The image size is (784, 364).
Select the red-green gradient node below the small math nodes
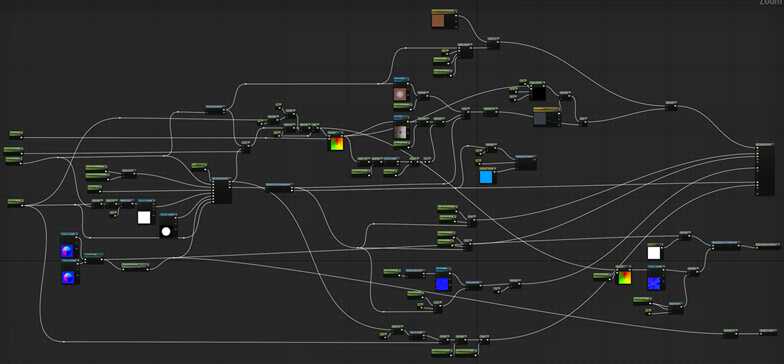[x=336, y=141]
